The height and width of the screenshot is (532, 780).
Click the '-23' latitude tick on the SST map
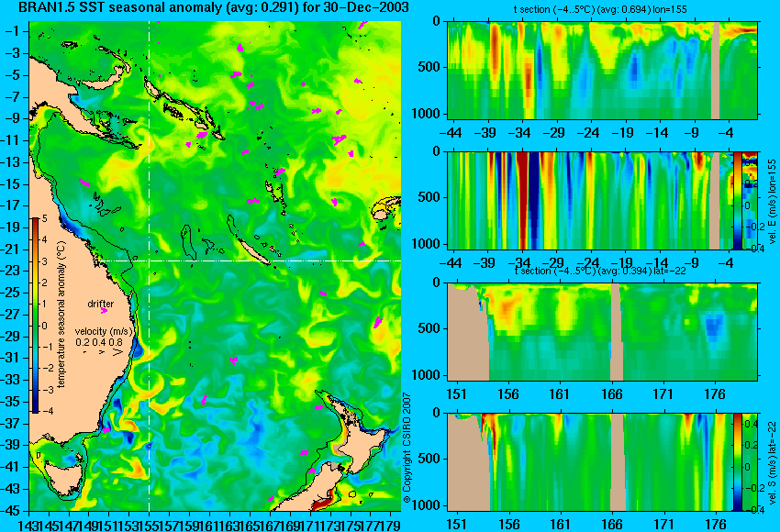coord(13,271)
